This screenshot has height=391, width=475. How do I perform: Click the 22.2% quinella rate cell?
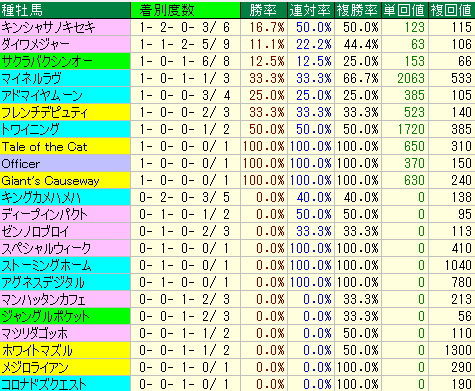pyautogui.click(x=311, y=44)
